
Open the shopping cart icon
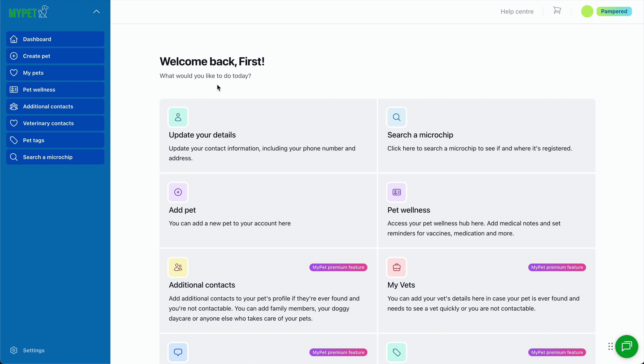pyautogui.click(x=557, y=10)
